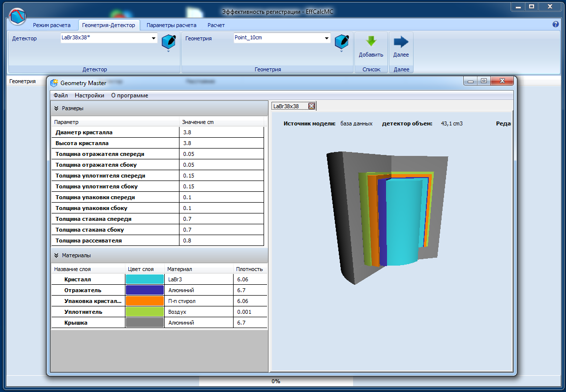566x392 pixels.
Task: Collapse the Материалы section
Action: pos(56,255)
